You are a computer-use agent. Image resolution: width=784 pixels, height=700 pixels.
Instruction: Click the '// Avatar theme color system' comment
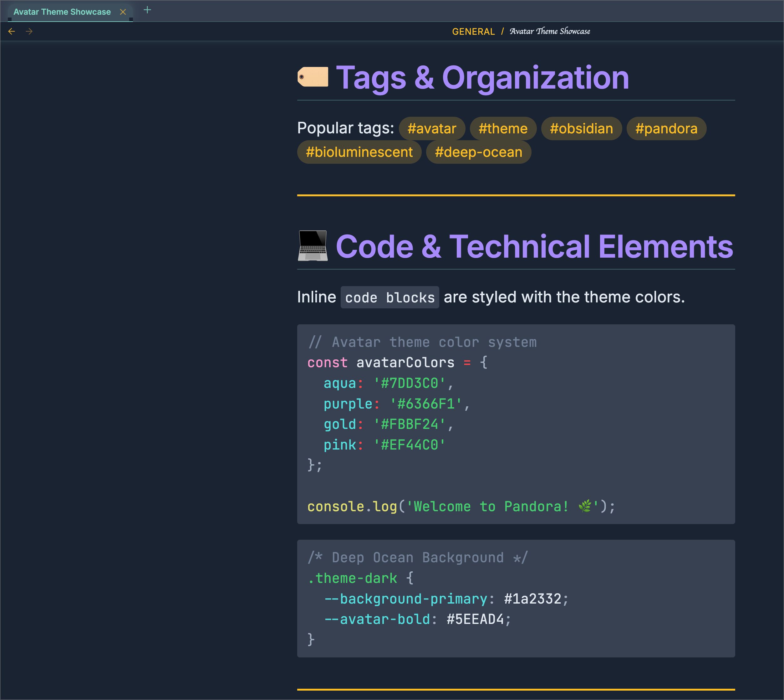(422, 342)
